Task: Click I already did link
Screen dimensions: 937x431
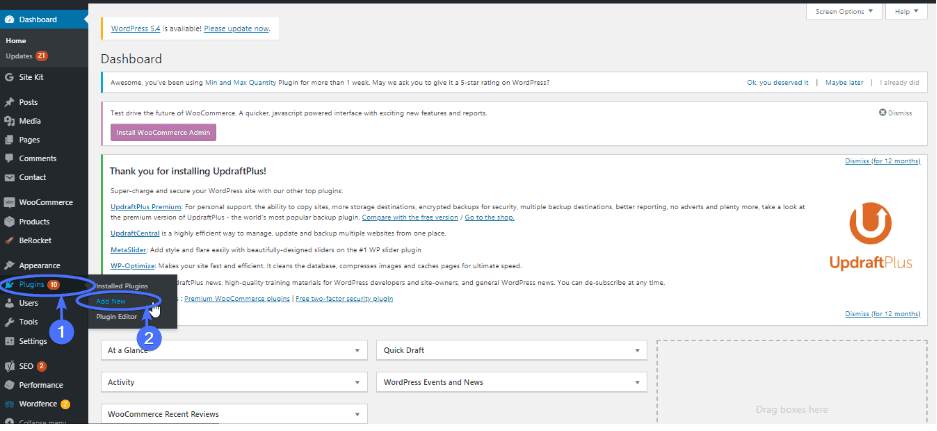Action: point(899,82)
